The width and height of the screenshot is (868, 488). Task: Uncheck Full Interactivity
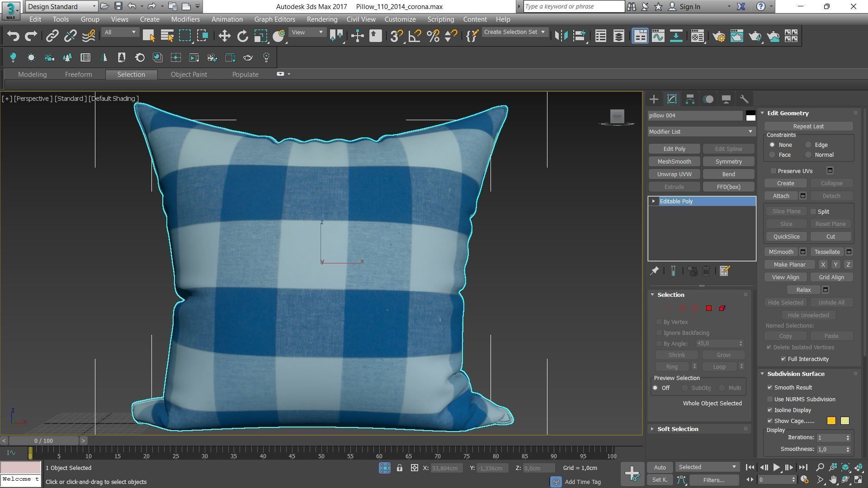coord(783,359)
